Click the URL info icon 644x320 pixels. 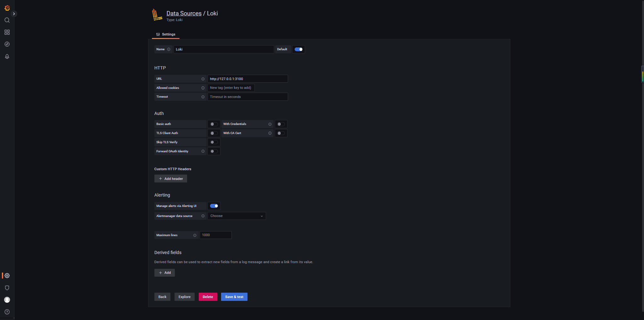pyautogui.click(x=203, y=79)
